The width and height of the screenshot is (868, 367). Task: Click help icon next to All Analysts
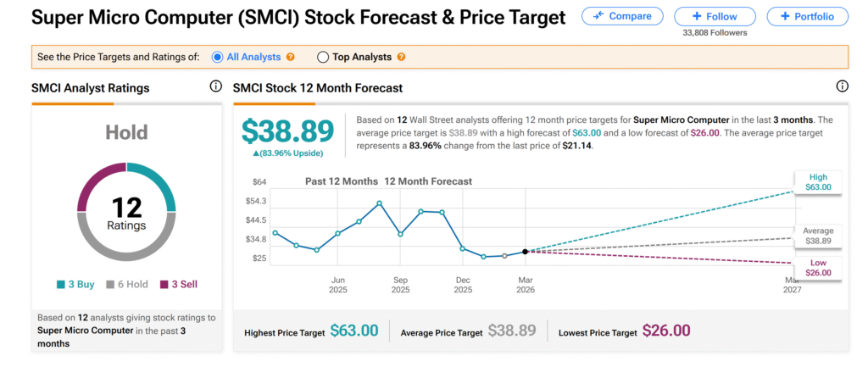coord(291,58)
